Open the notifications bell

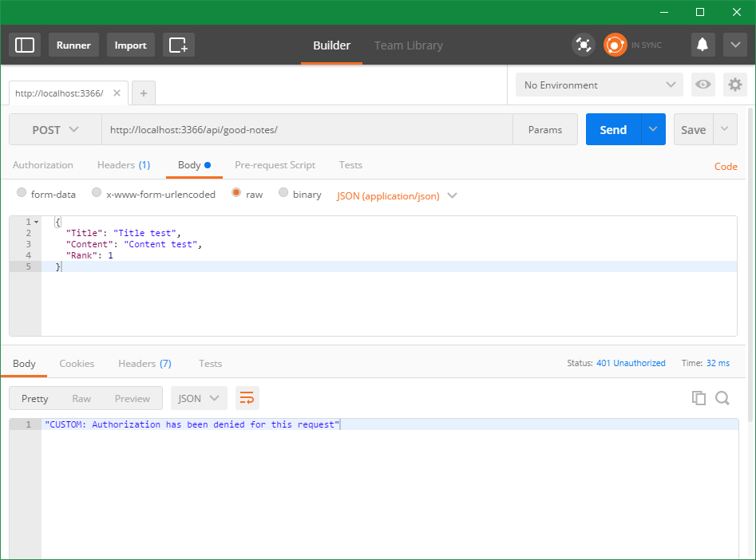[x=703, y=45]
